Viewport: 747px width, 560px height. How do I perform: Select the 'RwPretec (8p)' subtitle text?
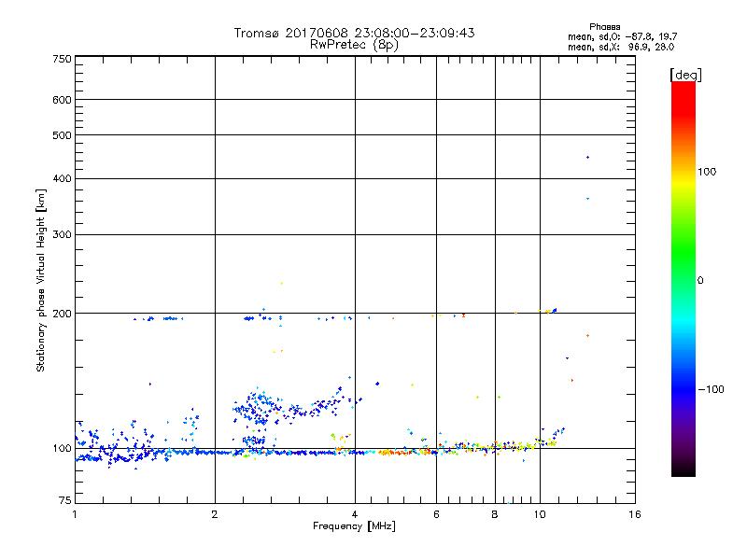click(x=354, y=44)
